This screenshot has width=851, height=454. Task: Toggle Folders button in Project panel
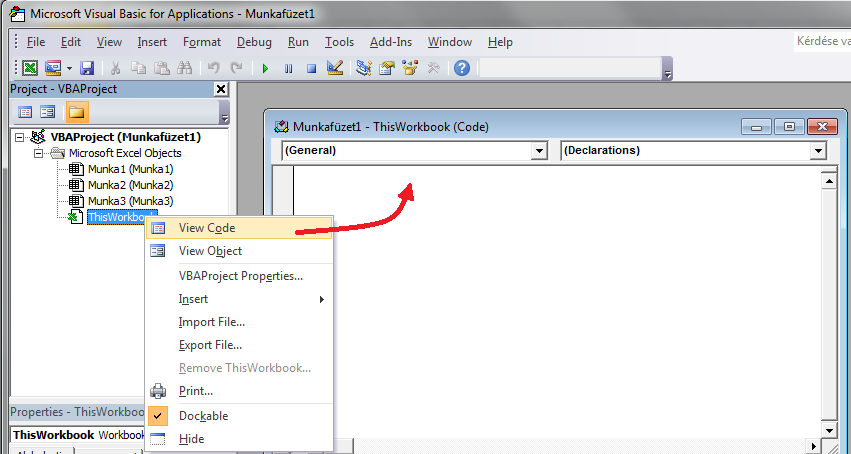(77, 112)
